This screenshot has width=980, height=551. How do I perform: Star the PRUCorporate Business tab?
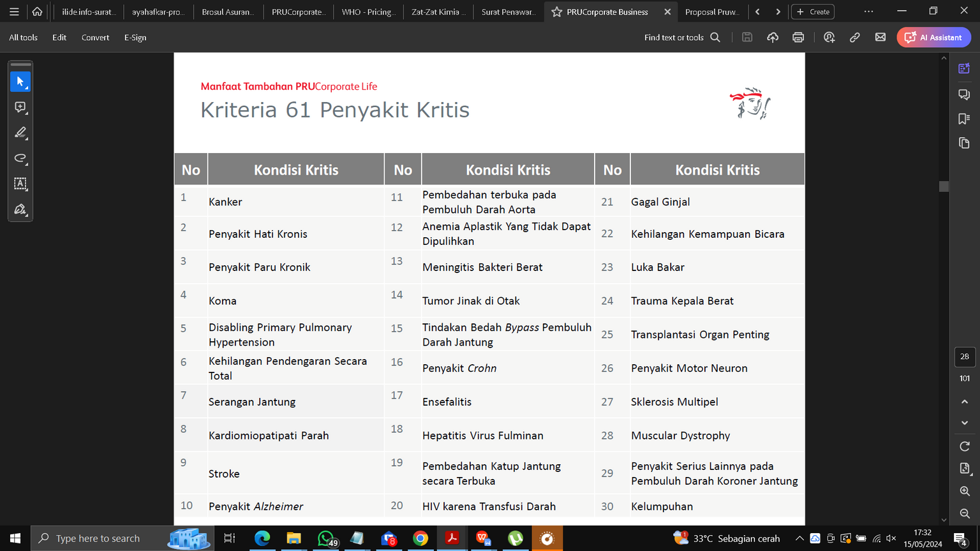pos(556,11)
